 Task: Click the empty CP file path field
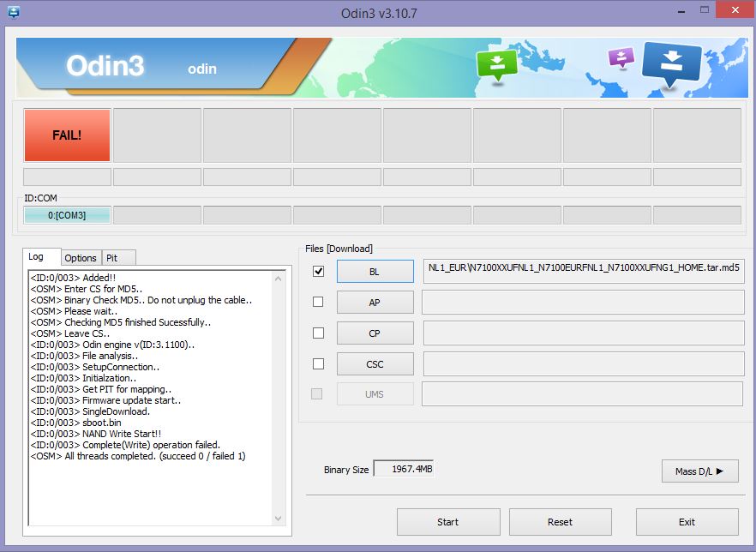[584, 333]
